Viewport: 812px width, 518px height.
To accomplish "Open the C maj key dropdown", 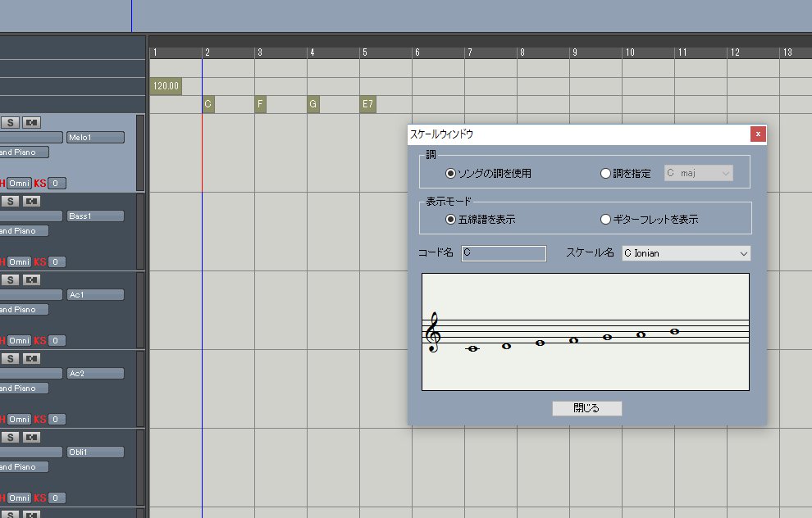I will (698, 174).
